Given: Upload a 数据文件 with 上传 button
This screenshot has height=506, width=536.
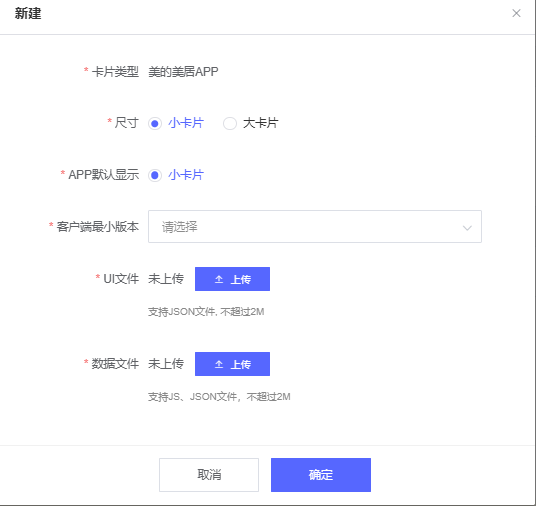Looking at the screenshot, I should click(232, 364).
